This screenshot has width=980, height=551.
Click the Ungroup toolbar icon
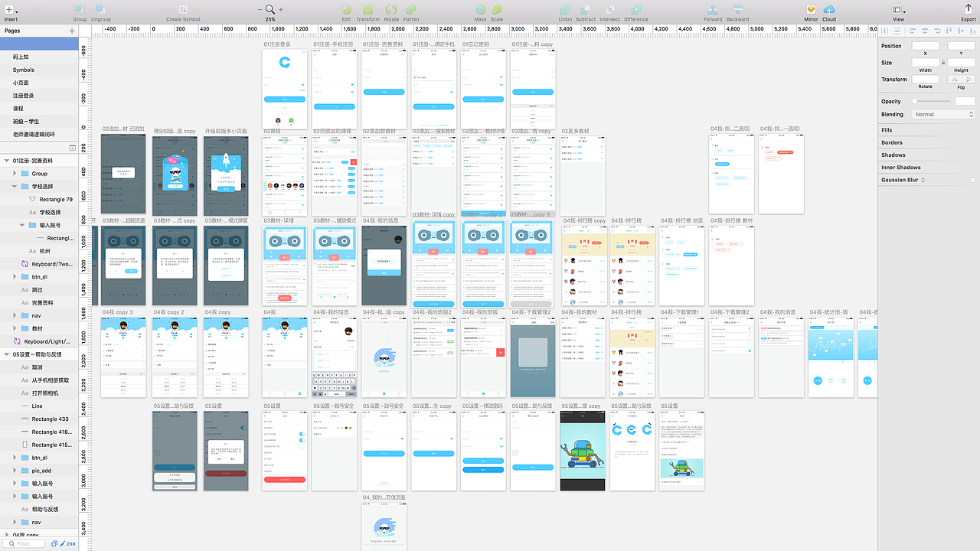click(x=101, y=10)
